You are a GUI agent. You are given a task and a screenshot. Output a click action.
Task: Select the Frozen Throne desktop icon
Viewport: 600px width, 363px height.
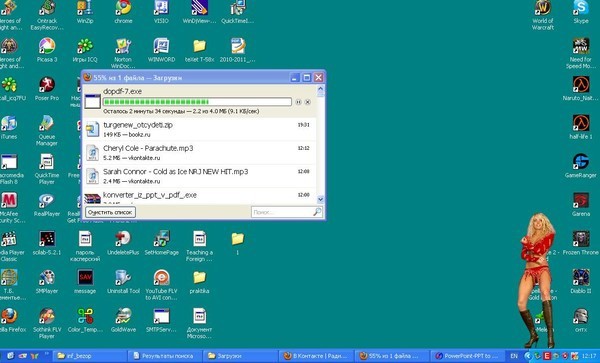(x=580, y=243)
